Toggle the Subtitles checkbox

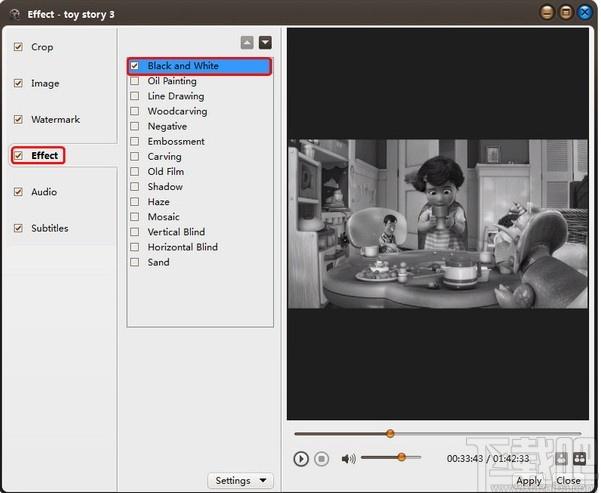pyautogui.click(x=18, y=228)
